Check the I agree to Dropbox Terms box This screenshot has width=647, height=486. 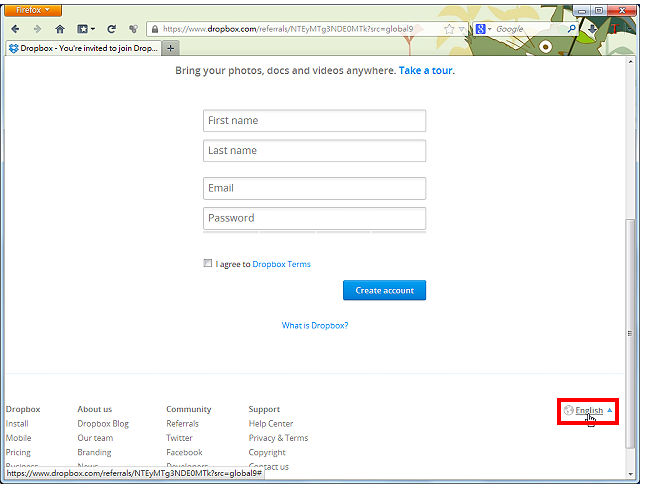pyautogui.click(x=208, y=263)
